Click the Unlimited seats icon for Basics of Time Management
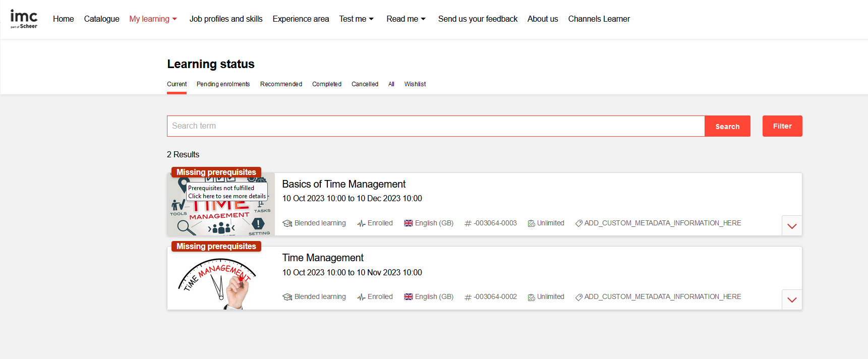Image resolution: width=868 pixels, height=359 pixels. pyautogui.click(x=531, y=223)
